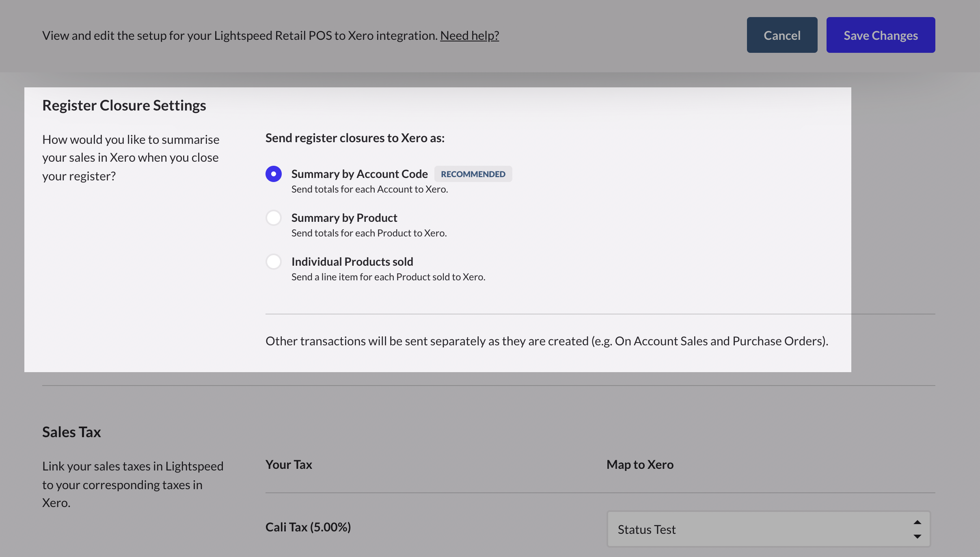This screenshot has width=980, height=557.
Task: Open the Need help? link
Action: click(469, 35)
